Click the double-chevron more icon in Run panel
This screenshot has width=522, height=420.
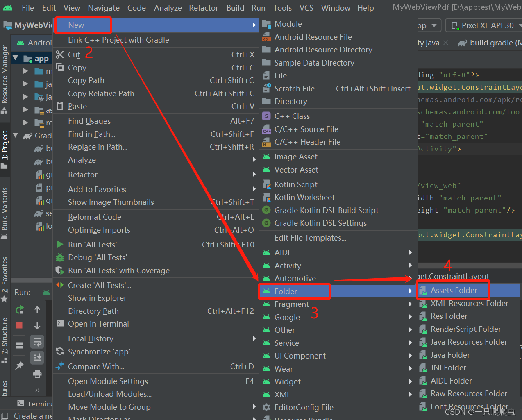click(x=37, y=390)
